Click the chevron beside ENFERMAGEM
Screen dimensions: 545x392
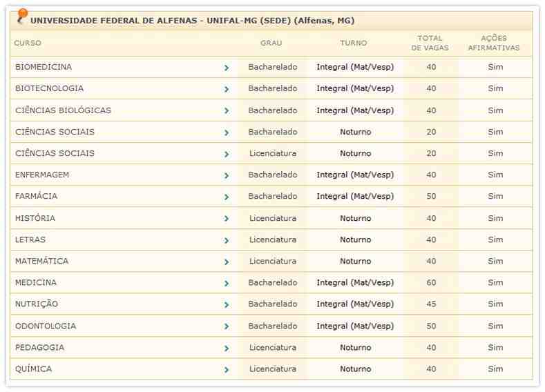point(227,175)
